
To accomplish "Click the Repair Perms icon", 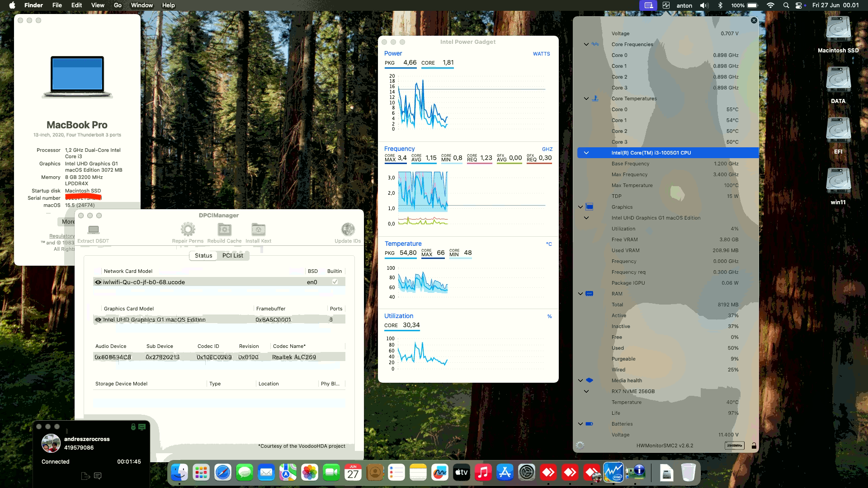I will [188, 230].
